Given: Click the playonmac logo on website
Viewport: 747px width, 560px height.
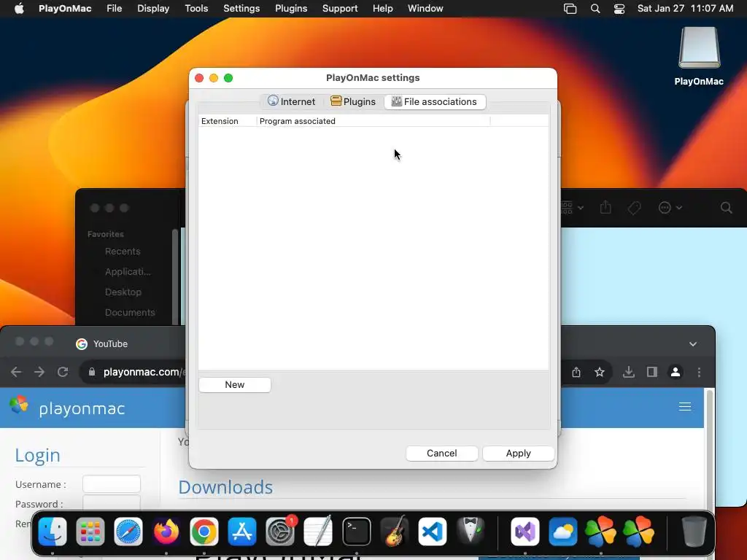Looking at the screenshot, I should click(x=67, y=407).
